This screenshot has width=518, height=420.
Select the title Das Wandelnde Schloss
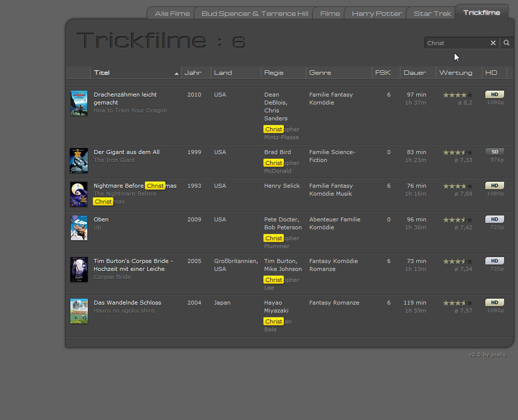(x=127, y=303)
